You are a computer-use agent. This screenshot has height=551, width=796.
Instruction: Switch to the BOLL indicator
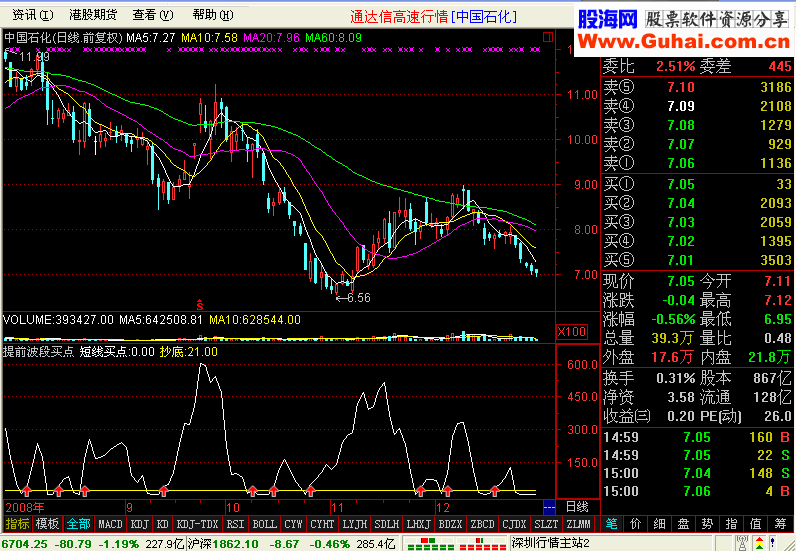click(264, 524)
